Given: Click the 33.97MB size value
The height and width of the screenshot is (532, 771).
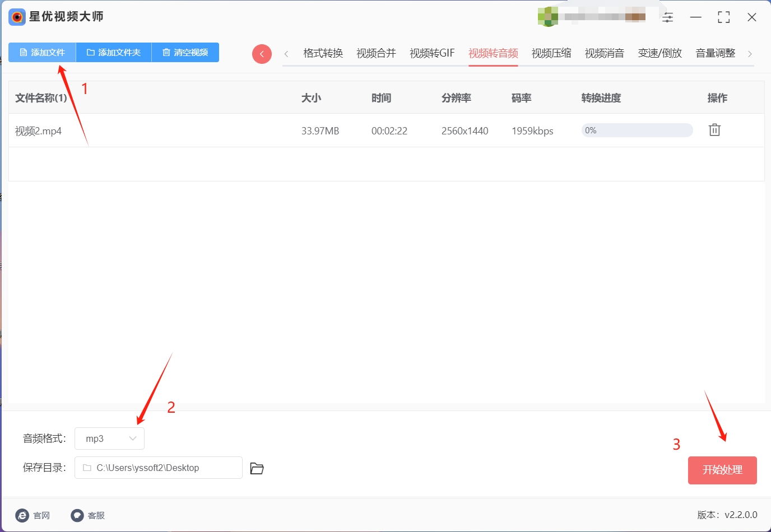Looking at the screenshot, I should click(320, 131).
